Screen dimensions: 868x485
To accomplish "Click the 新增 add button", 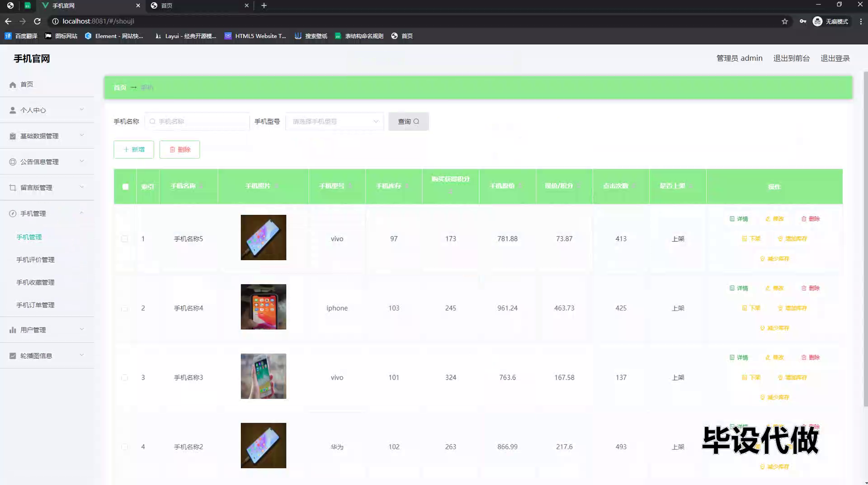I will [x=134, y=149].
